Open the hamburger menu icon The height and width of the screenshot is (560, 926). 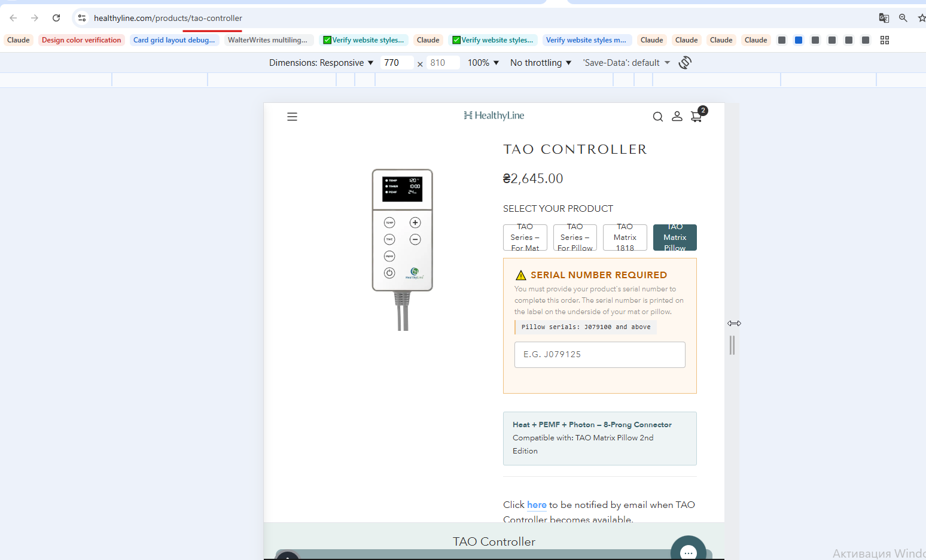point(292,117)
